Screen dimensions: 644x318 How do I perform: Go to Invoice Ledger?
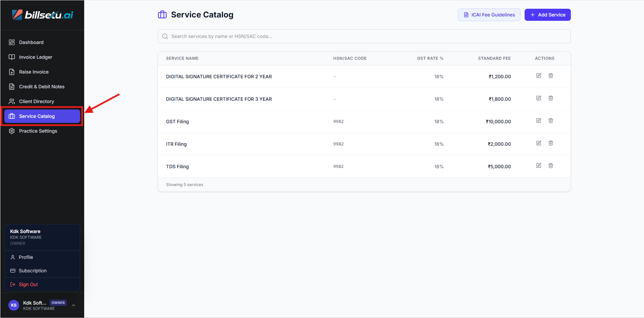36,57
